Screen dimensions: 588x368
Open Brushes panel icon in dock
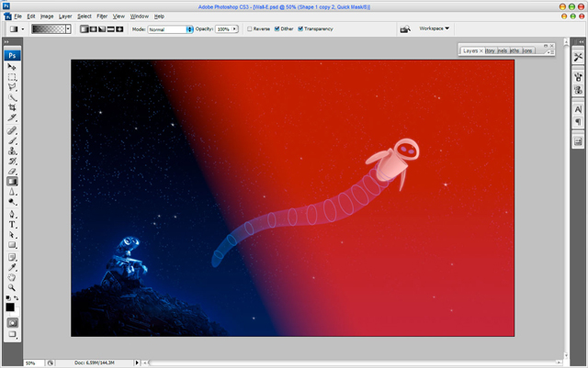578,77
